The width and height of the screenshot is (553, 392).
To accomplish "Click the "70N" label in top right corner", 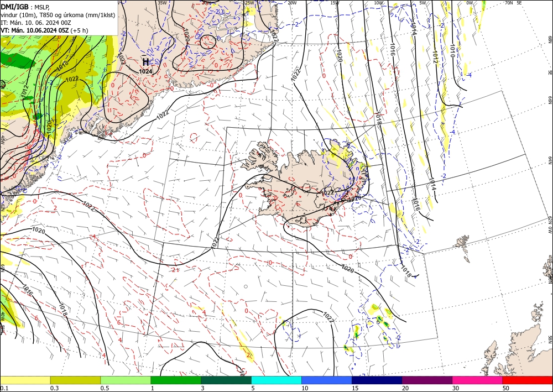I will 509,3.
